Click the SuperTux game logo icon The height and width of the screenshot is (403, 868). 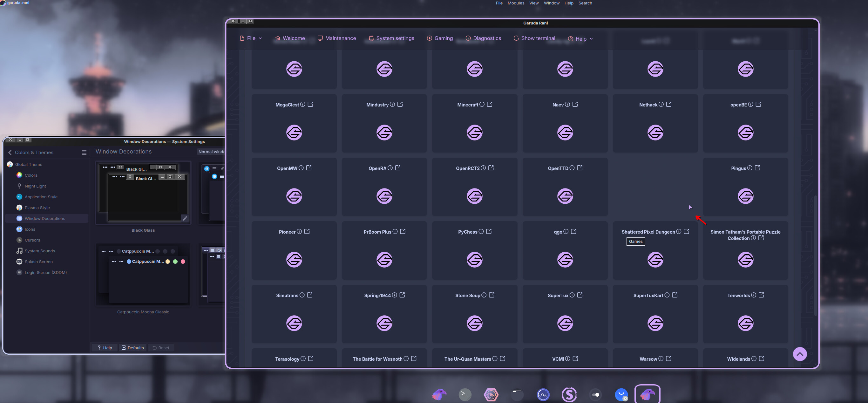pyautogui.click(x=565, y=323)
